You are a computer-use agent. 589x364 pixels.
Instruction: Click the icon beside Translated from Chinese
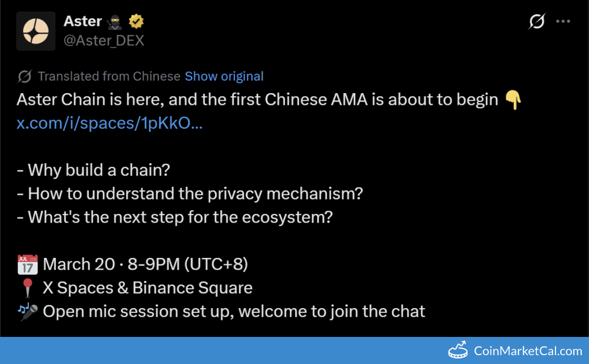25,77
